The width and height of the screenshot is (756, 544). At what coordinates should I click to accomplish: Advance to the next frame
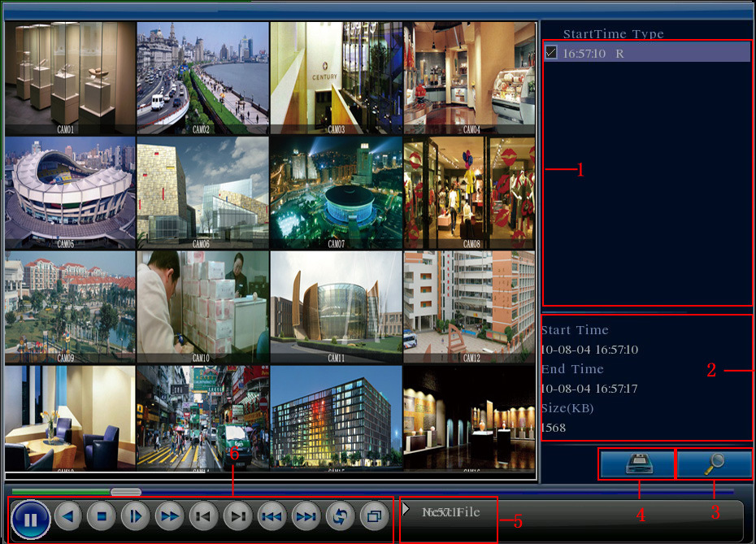coord(237,516)
